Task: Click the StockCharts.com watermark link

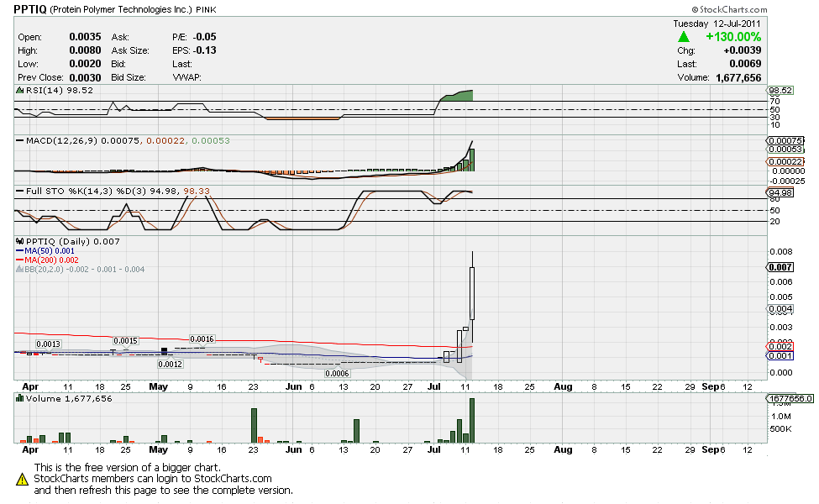Action: (x=729, y=9)
